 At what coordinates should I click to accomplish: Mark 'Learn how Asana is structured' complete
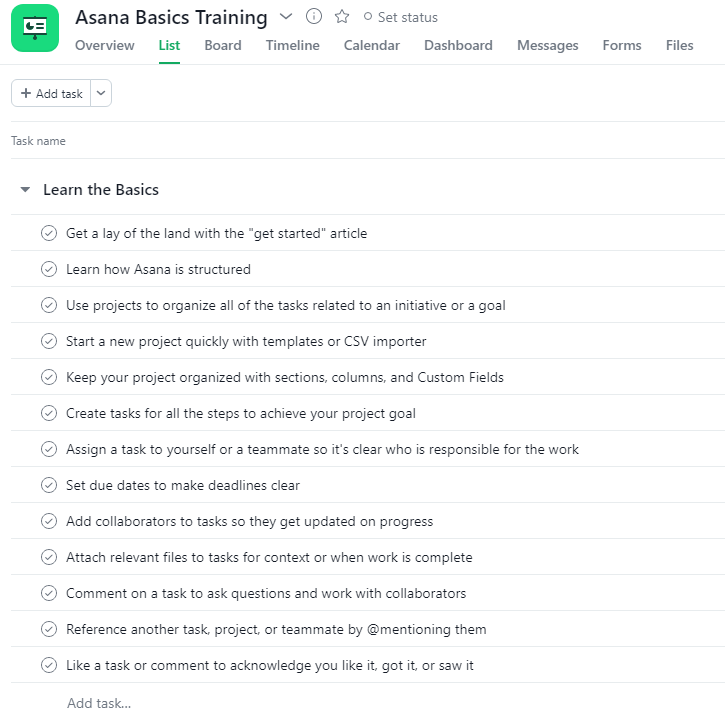coord(49,269)
